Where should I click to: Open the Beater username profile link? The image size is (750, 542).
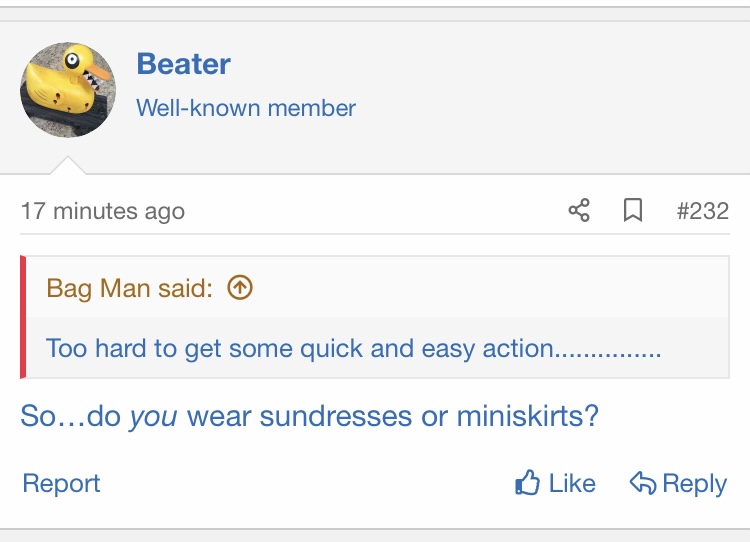click(x=183, y=64)
